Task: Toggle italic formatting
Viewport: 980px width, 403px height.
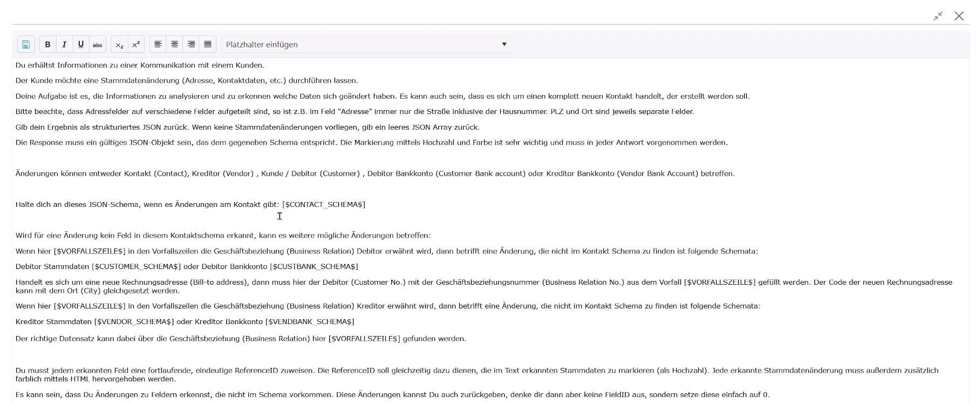Action: point(64,44)
